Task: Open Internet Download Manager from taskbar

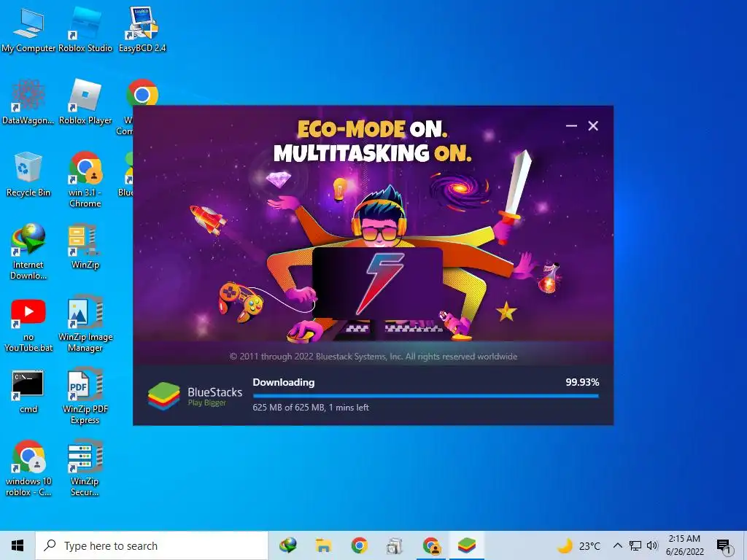Action: tap(287, 545)
